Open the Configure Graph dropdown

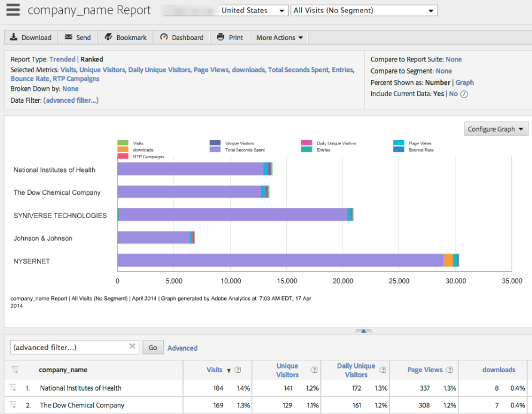coord(496,129)
